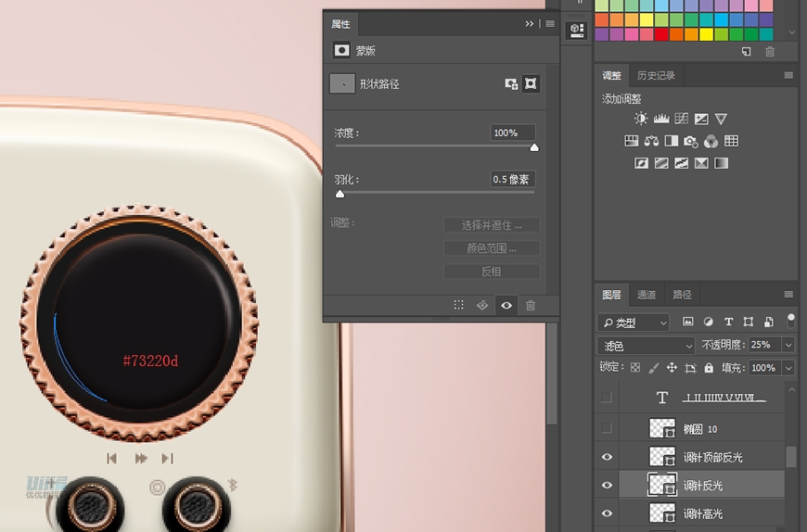Click the load selection from mask icon
Screen dimensions: 807x532
coord(458,305)
